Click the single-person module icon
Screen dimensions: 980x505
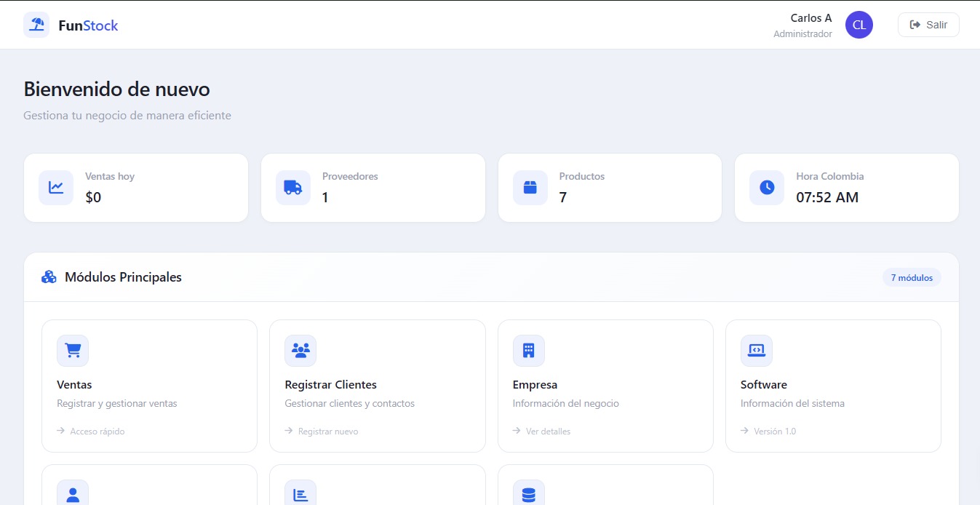(73, 495)
